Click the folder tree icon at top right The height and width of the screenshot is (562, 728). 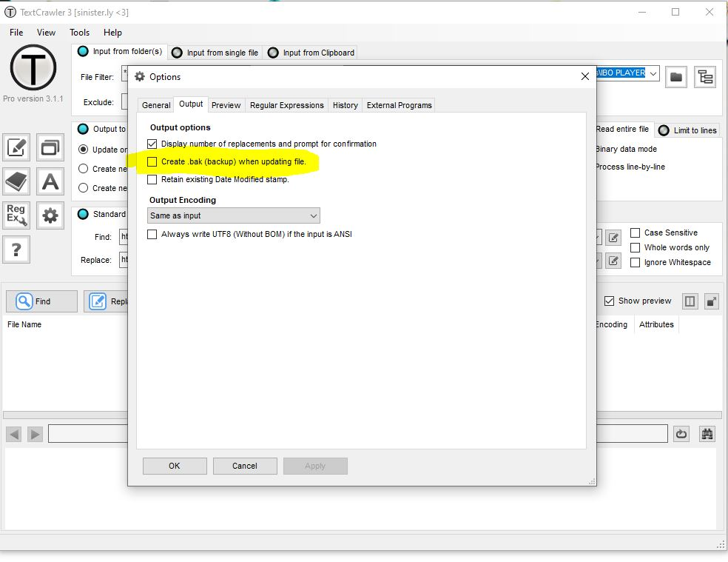click(705, 77)
